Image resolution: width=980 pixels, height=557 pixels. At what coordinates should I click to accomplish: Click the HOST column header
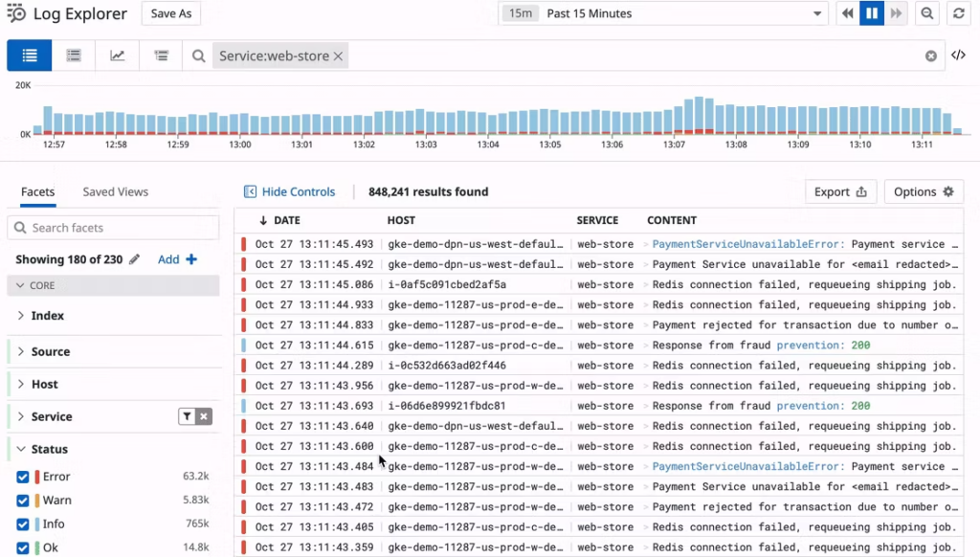[x=401, y=220]
